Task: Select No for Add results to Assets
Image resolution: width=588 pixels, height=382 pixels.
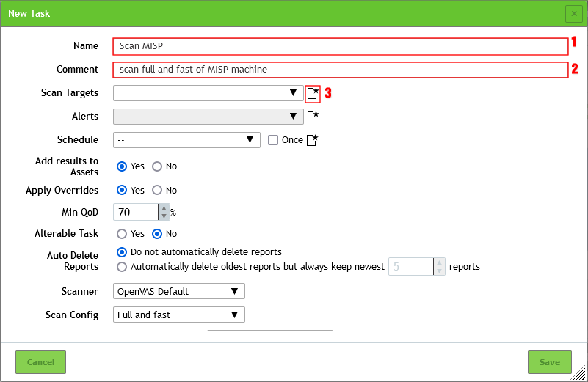Action: 157,166
